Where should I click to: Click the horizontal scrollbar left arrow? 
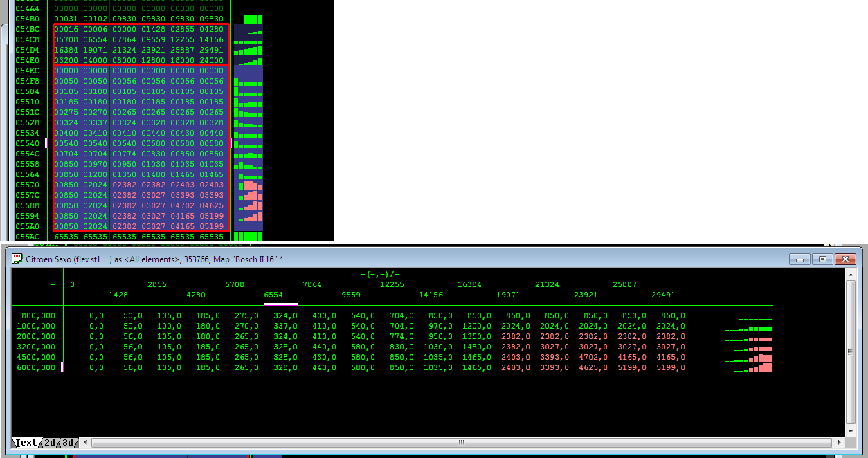(85, 443)
